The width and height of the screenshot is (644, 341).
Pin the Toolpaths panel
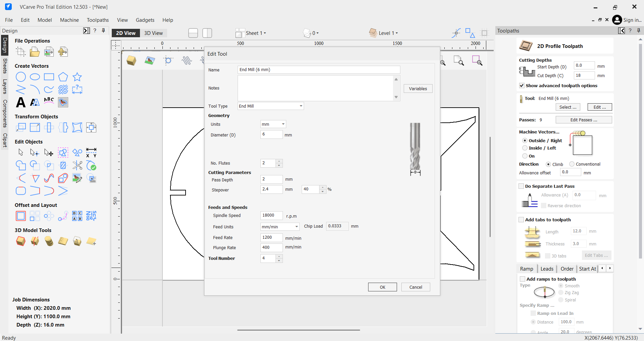638,31
